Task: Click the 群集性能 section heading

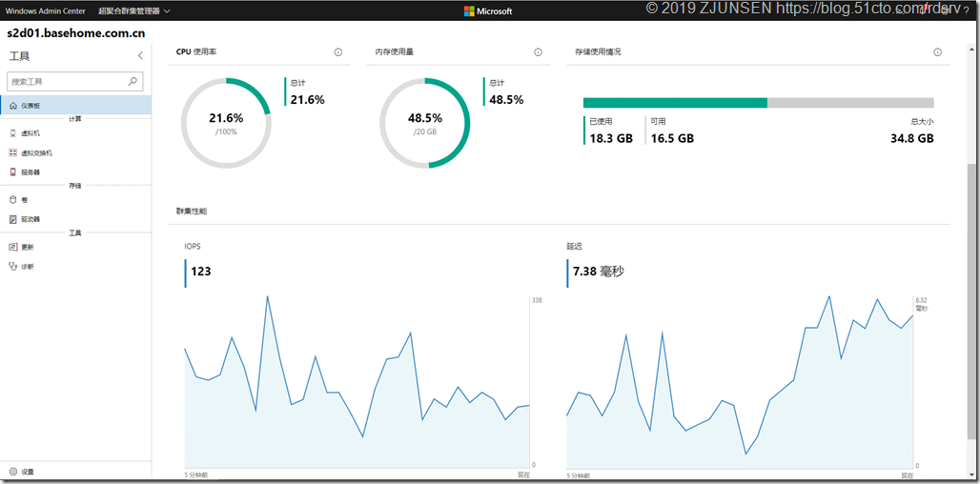Action: (x=192, y=212)
